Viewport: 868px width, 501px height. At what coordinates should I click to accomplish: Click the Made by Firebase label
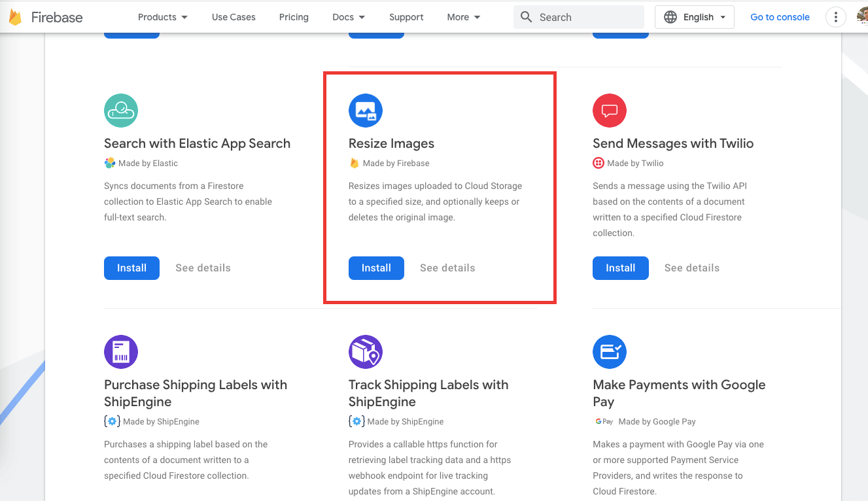pos(396,164)
